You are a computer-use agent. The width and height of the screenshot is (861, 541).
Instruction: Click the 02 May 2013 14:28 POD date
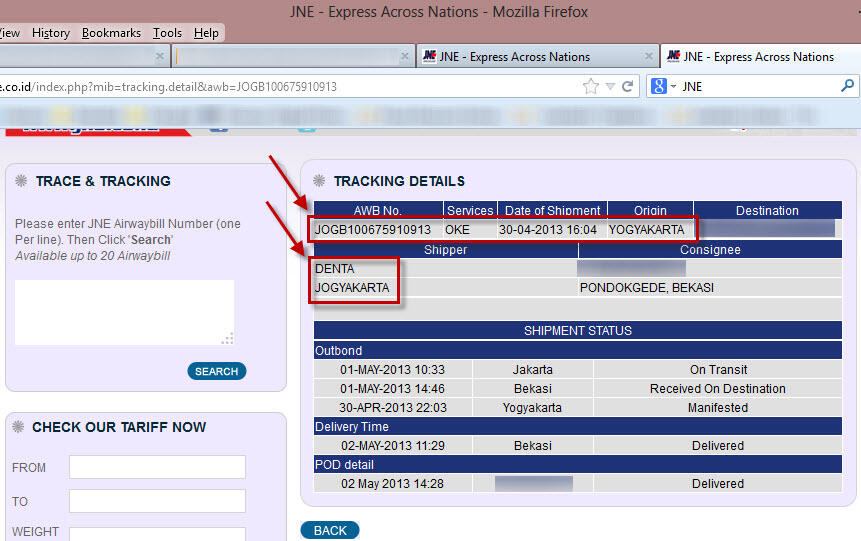click(x=392, y=484)
